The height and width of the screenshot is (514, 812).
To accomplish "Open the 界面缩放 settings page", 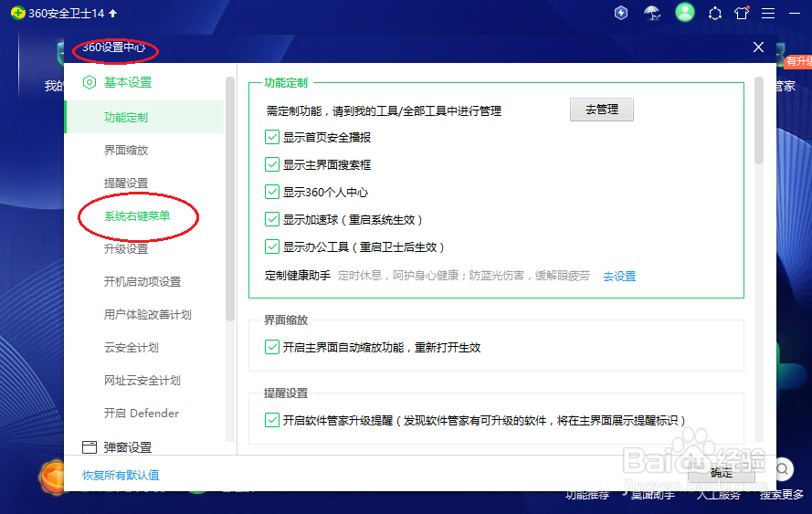I will 126,150.
